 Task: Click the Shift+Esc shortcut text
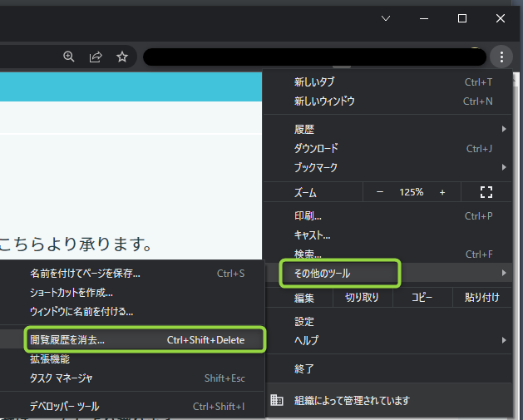click(224, 378)
